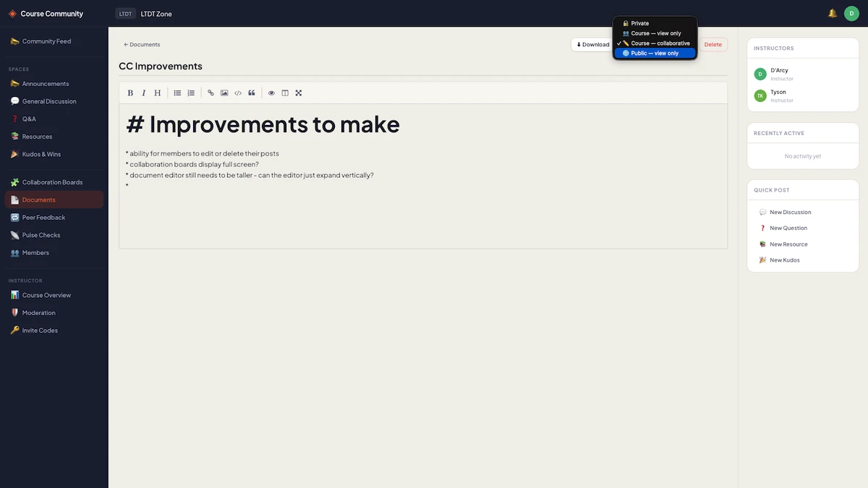Delete the current document
This screenshot has height=488, width=868.
pos(712,45)
